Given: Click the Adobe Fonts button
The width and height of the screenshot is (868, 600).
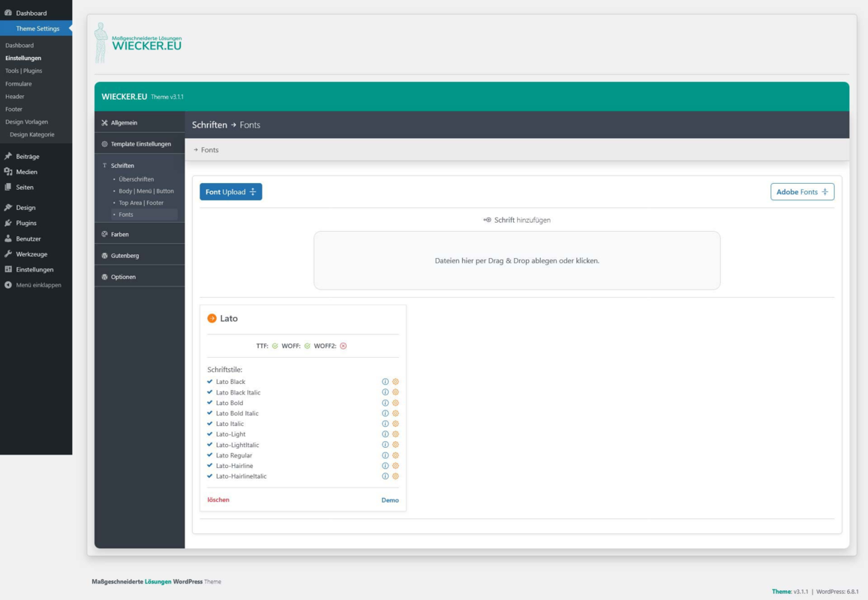Looking at the screenshot, I should click(x=802, y=192).
